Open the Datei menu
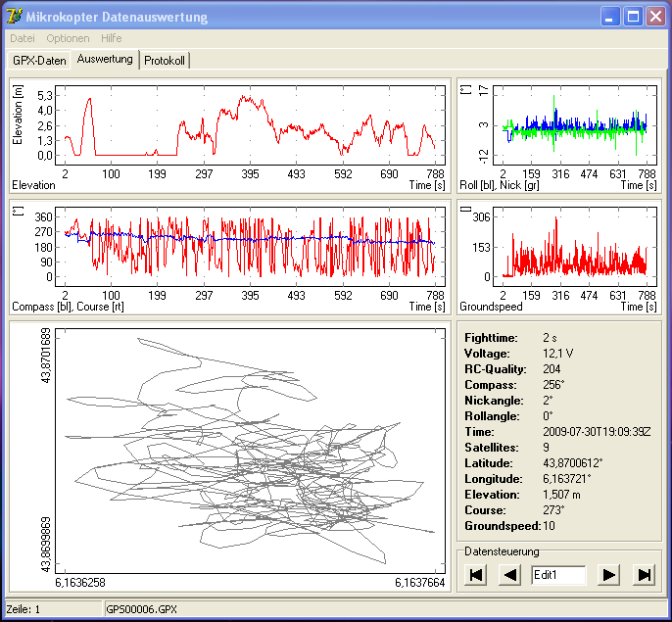This screenshot has width=672, height=622. point(22,38)
